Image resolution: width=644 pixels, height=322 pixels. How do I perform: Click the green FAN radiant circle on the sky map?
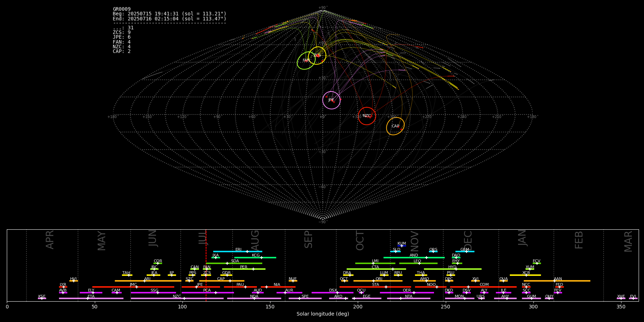[306, 60]
